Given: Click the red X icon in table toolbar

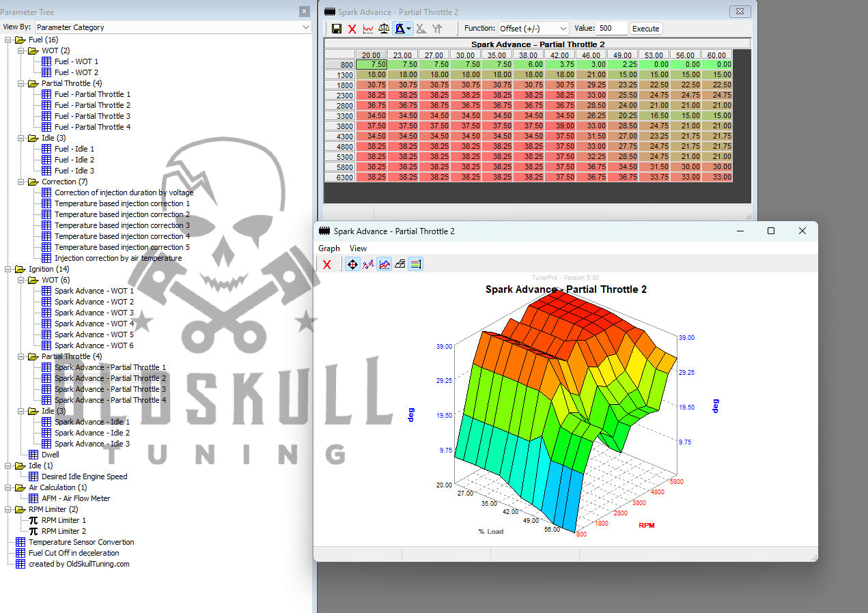Looking at the screenshot, I should pyautogui.click(x=352, y=29).
